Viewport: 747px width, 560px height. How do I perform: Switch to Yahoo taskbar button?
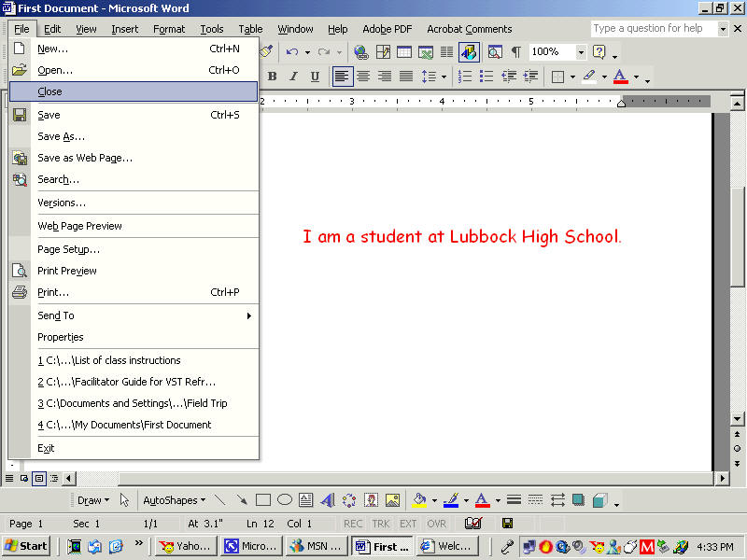pos(187,546)
